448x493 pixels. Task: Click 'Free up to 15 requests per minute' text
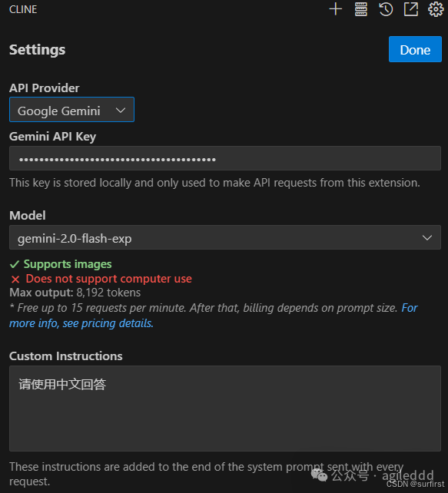click(103, 308)
